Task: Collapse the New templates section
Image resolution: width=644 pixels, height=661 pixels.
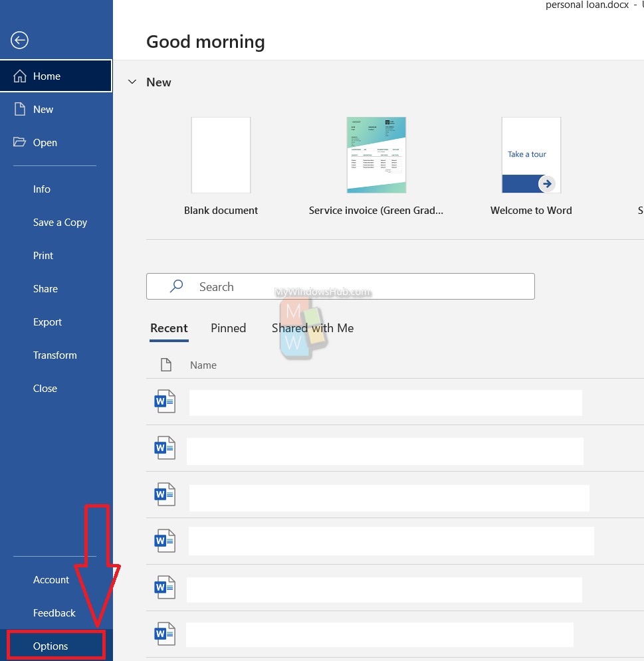Action: coord(132,82)
